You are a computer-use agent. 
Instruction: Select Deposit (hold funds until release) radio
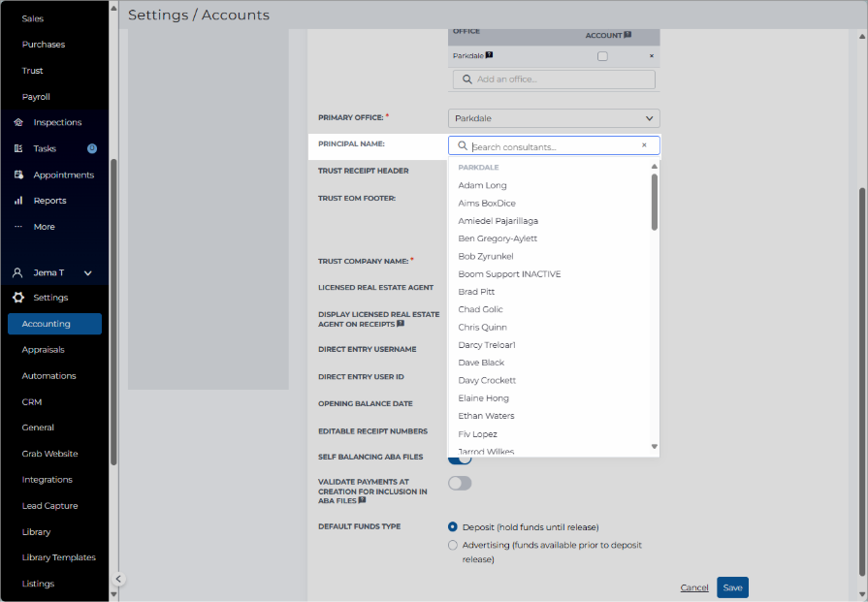coord(453,526)
